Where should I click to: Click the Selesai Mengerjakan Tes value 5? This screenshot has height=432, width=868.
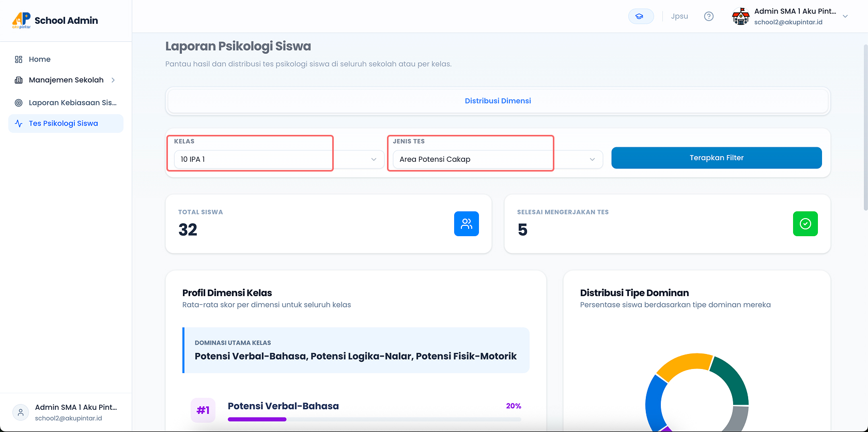pyautogui.click(x=523, y=230)
